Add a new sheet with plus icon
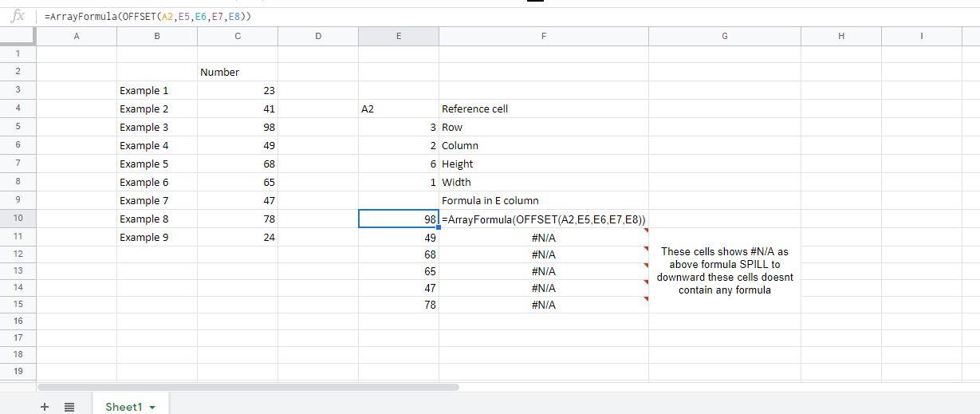Image resolution: width=980 pixels, height=414 pixels. point(45,407)
